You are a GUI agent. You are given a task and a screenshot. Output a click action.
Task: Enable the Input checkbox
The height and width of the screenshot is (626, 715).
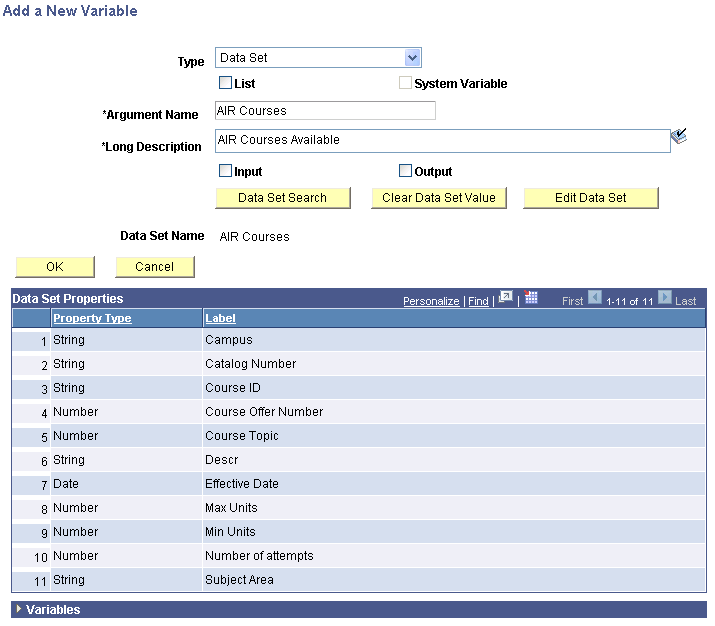(x=225, y=171)
